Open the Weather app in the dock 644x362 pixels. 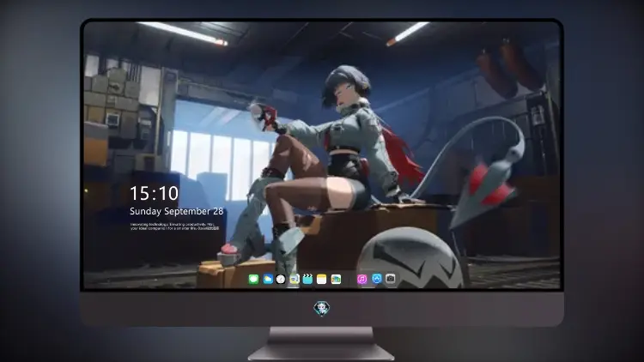pyautogui.click(x=267, y=279)
